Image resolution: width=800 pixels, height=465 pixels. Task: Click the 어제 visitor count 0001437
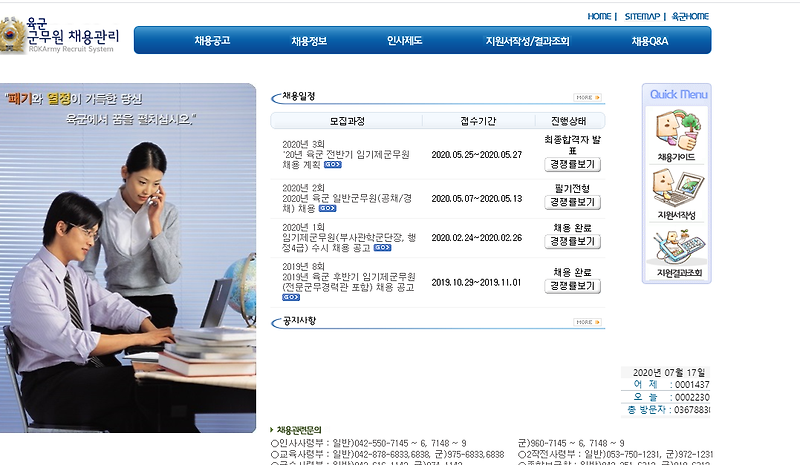(692, 385)
